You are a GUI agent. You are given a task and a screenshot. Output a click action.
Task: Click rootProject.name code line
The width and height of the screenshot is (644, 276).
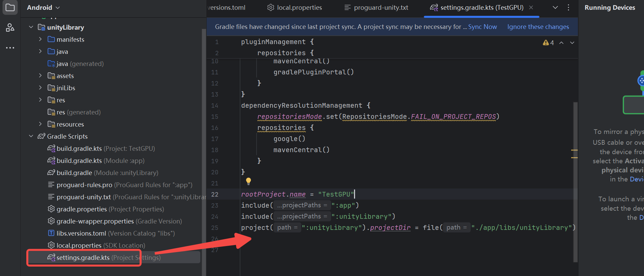pyautogui.click(x=297, y=194)
